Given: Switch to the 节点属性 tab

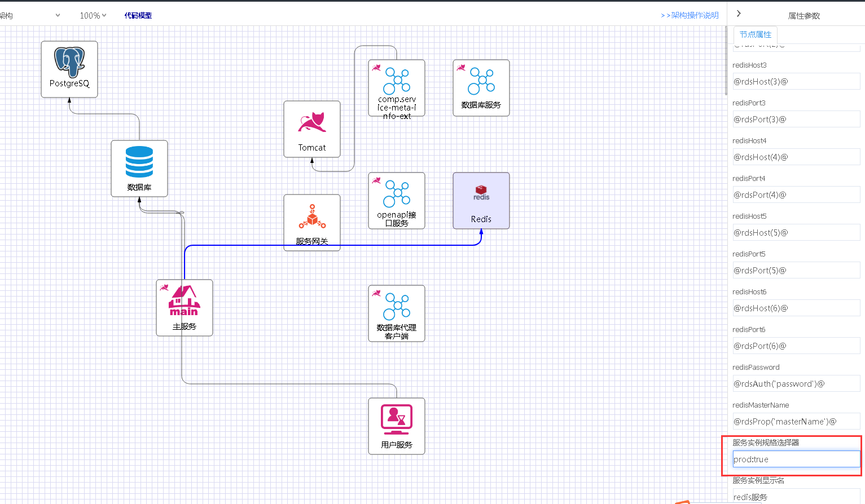Looking at the screenshot, I should coord(755,34).
